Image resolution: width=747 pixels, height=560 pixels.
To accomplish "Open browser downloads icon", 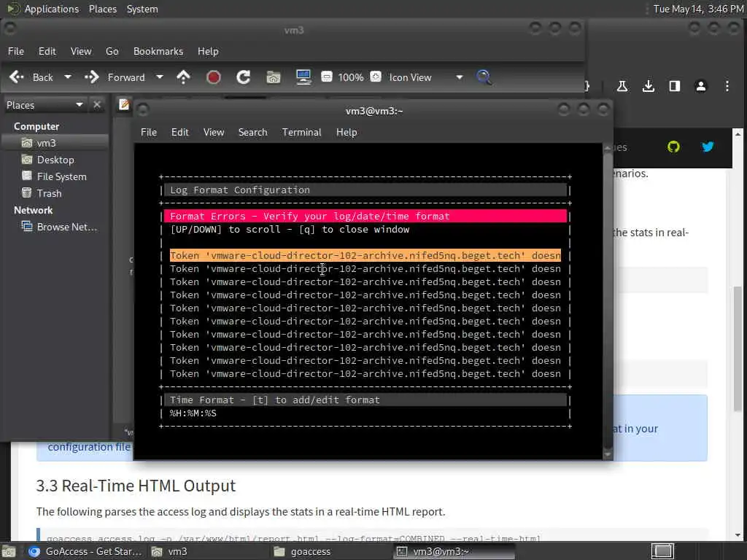I will (x=648, y=86).
